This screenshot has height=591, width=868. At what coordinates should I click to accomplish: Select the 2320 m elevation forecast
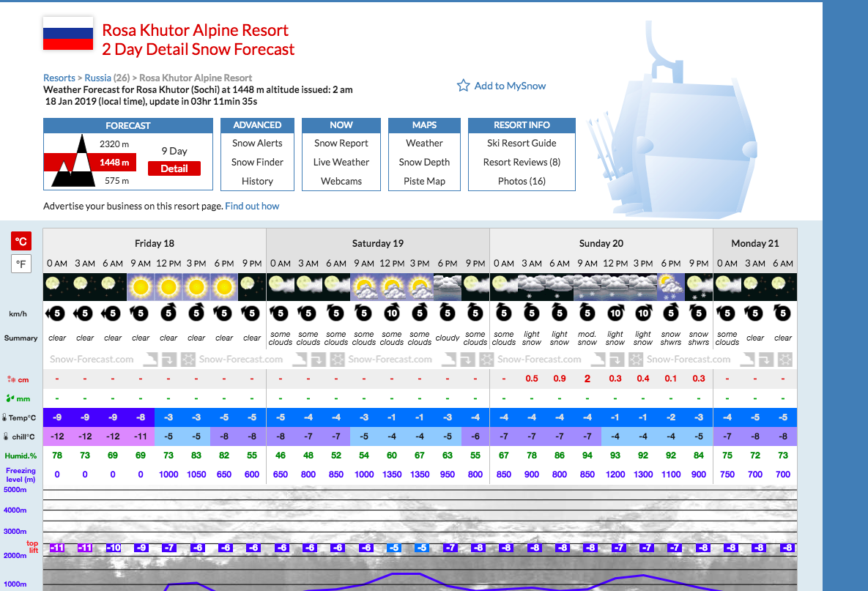pos(114,144)
